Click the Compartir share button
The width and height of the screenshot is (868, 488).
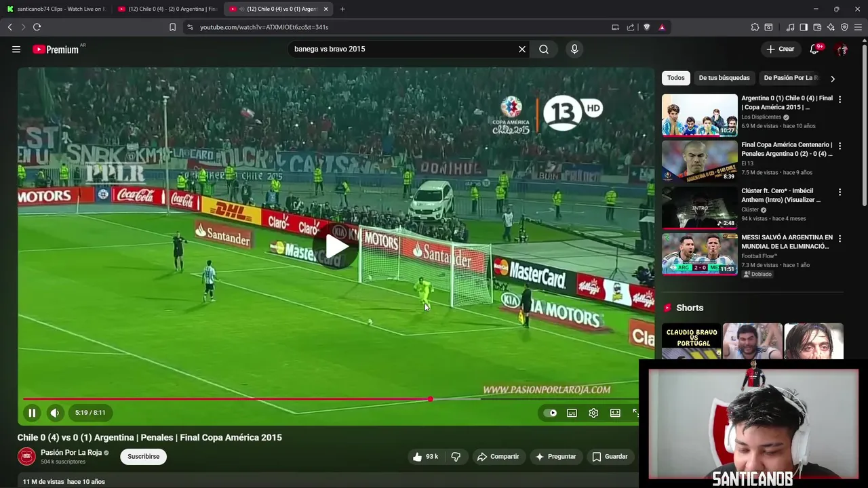pos(498,457)
